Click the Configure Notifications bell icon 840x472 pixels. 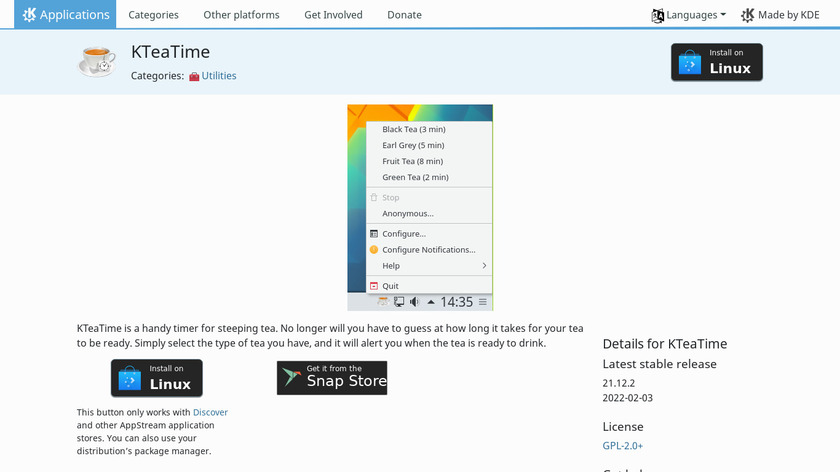click(x=374, y=250)
